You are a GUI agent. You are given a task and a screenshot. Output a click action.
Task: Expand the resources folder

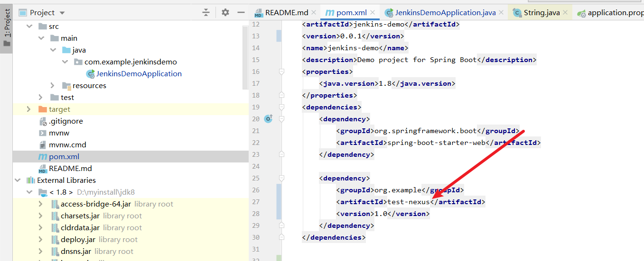point(53,86)
